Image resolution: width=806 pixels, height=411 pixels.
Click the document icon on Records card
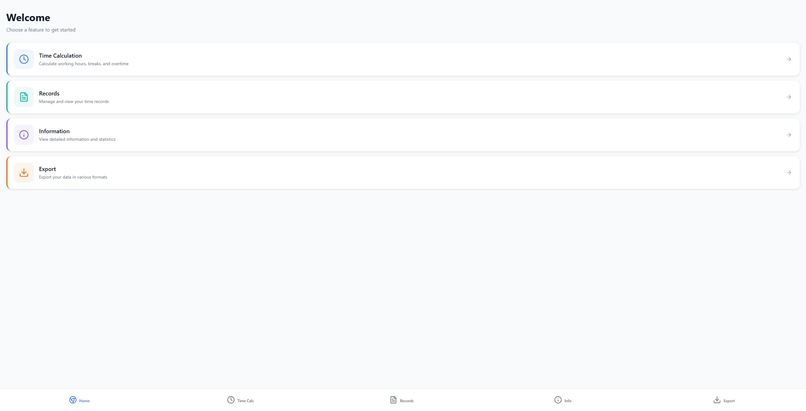(x=24, y=97)
